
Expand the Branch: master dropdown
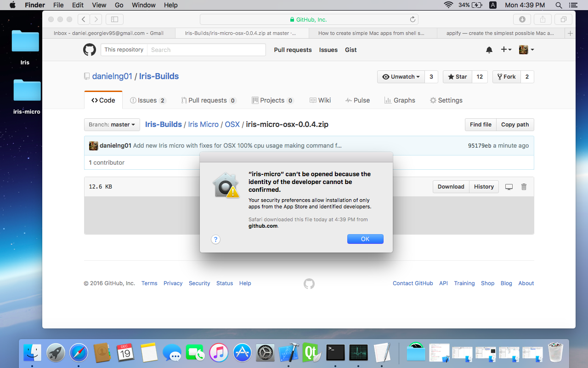pyautogui.click(x=112, y=125)
